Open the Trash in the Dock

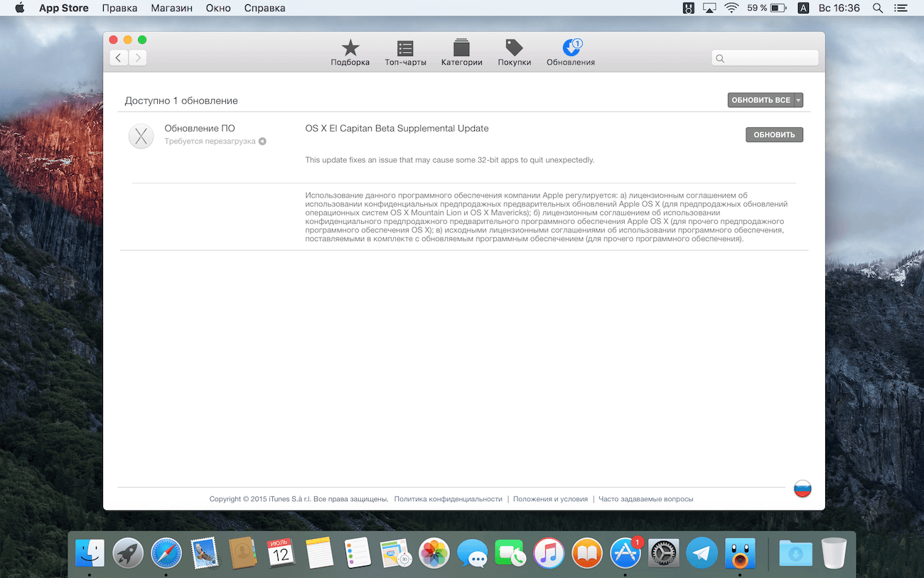pyautogui.click(x=834, y=552)
